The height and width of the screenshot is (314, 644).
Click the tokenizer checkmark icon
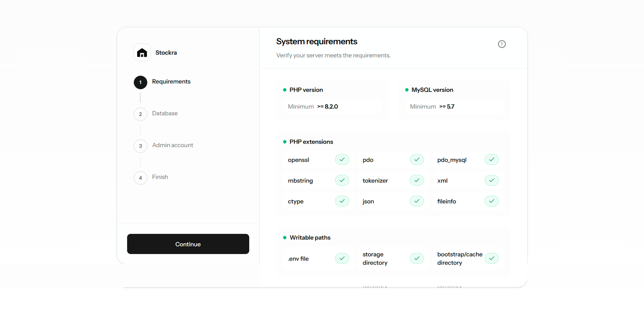tap(417, 181)
